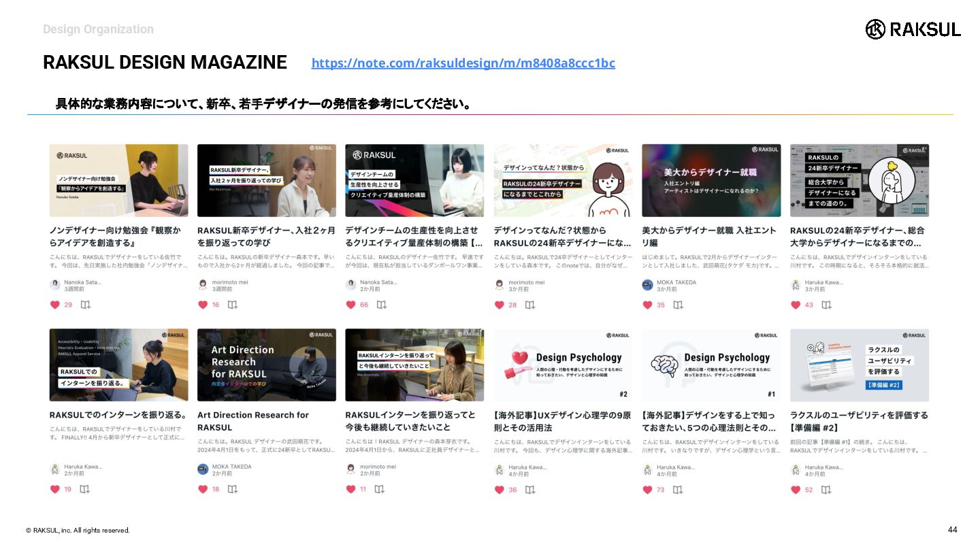
Task: Like the post with 52 hearts
Action: click(796, 489)
